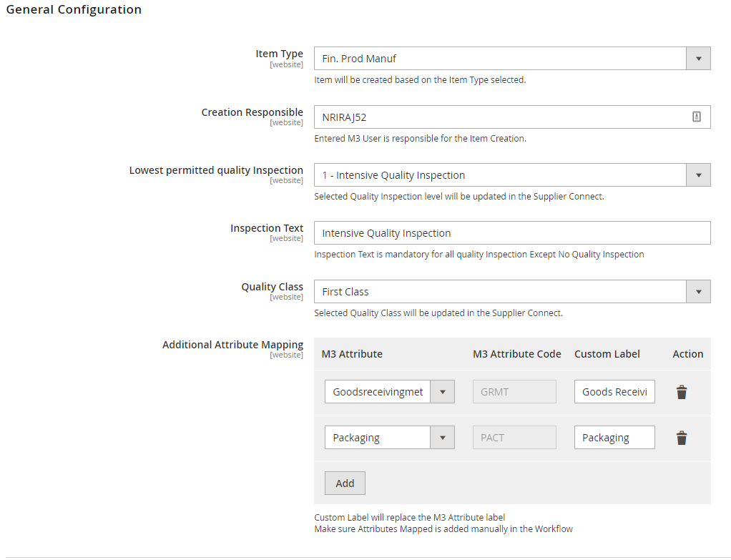
Task: Open the Item Type dropdown
Action: click(x=512, y=58)
